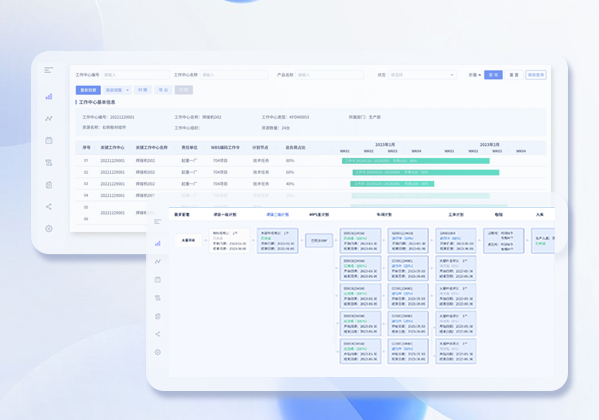Click the first green Gantt bar in row 01
This screenshot has width=599, height=420.
[416, 161]
